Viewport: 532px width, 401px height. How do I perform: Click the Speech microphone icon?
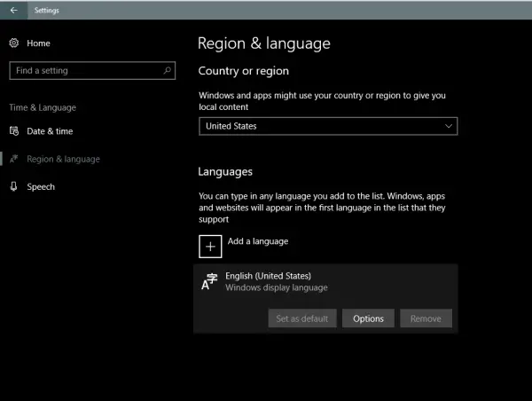(14, 186)
